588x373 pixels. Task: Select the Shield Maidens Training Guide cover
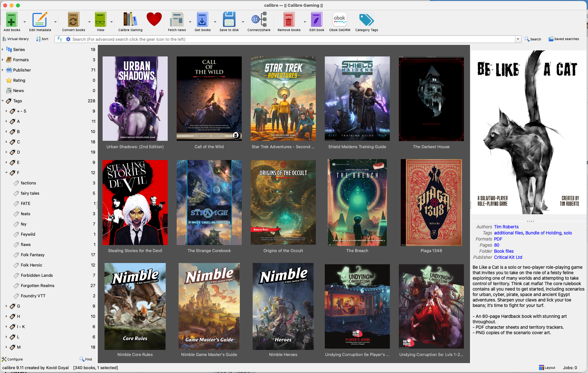point(357,99)
